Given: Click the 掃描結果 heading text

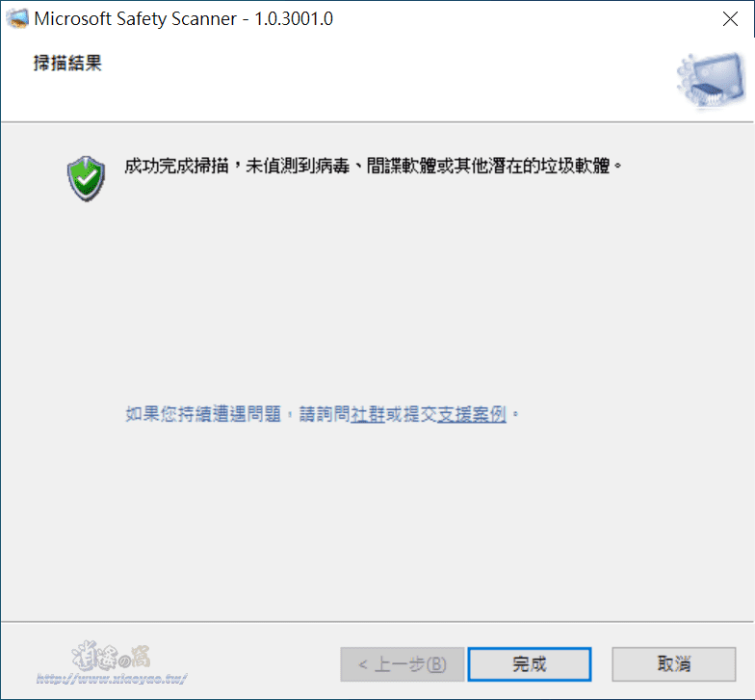Looking at the screenshot, I should pyautogui.click(x=67, y=64).
